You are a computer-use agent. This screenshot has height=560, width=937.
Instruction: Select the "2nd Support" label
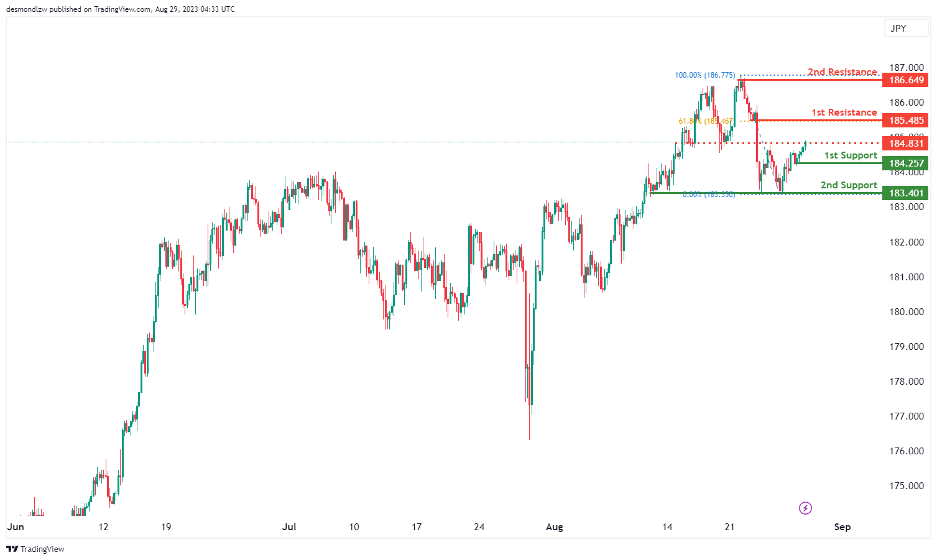848,185
